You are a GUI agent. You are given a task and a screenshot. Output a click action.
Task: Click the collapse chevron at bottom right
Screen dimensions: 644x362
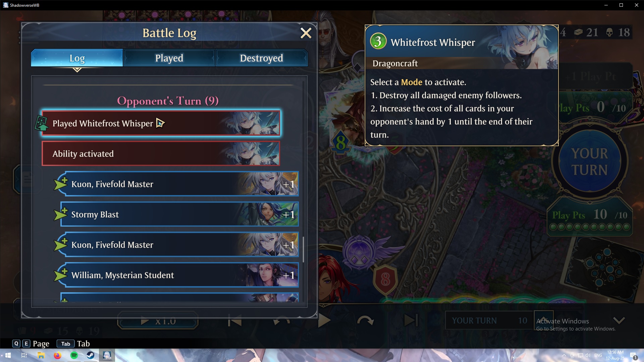click(x=619, y=320)
